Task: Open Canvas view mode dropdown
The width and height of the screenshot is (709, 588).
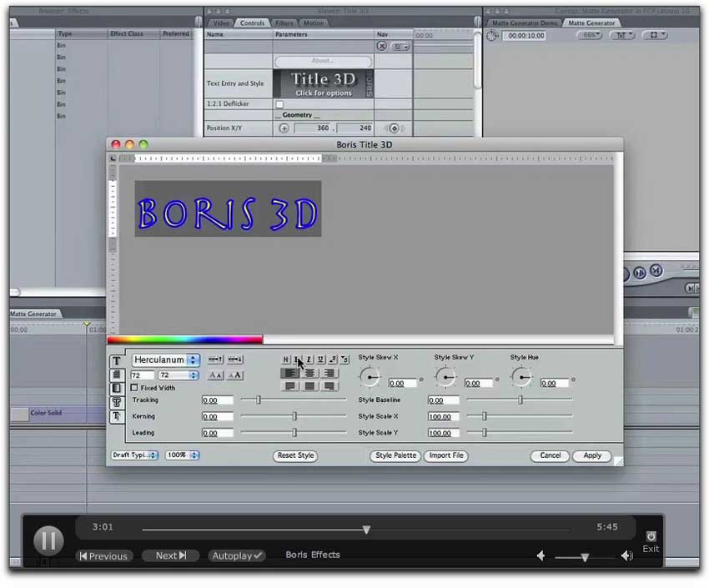Action: [x=656, y=35]
